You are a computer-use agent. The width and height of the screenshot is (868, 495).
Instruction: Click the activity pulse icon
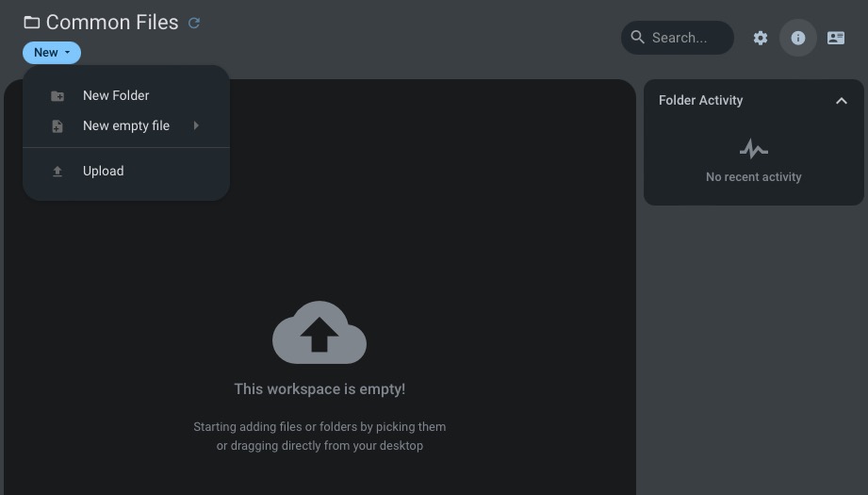[x=753, y=148]
